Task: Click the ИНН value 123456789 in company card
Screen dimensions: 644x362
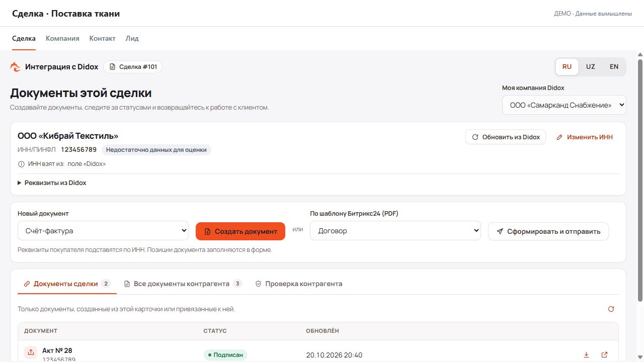Action: pos(78,149)
